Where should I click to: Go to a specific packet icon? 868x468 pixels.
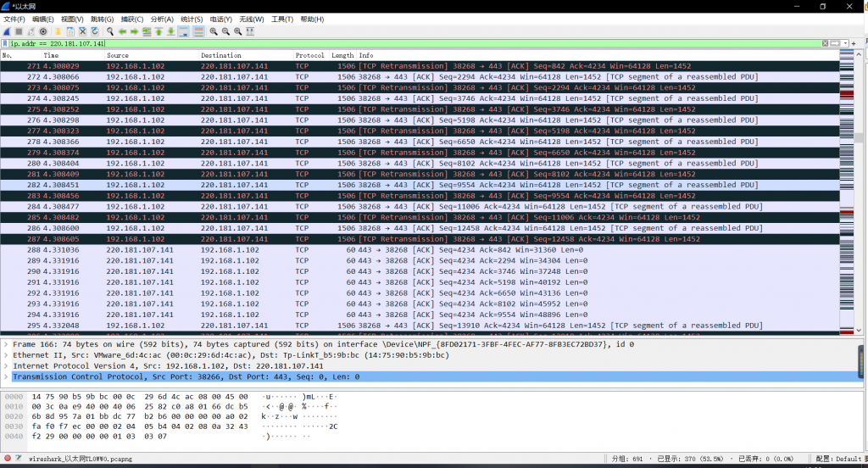click(147, 31)
